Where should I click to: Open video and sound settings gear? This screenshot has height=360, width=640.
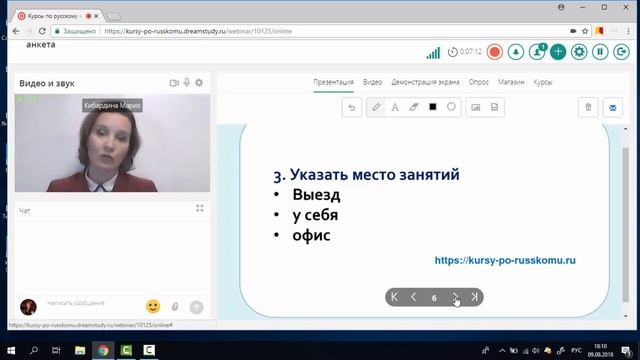point(199,82)
